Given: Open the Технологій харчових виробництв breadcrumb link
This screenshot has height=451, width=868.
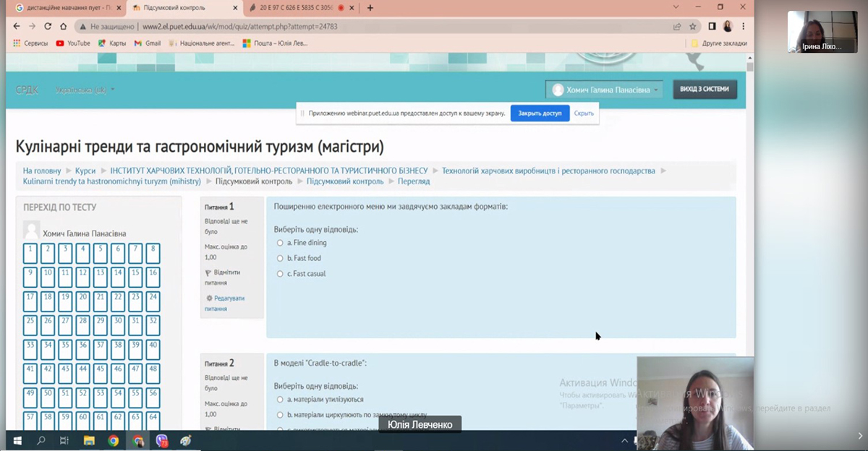Looking at the screenshot, I should (548, 171).
